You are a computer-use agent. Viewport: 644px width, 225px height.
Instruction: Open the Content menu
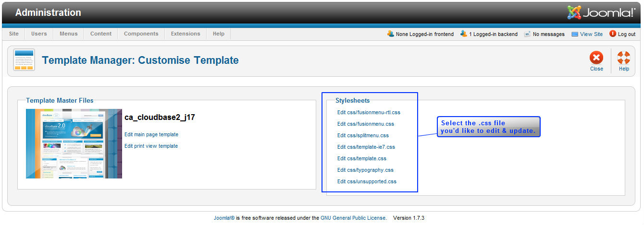[x=101, y=34]
